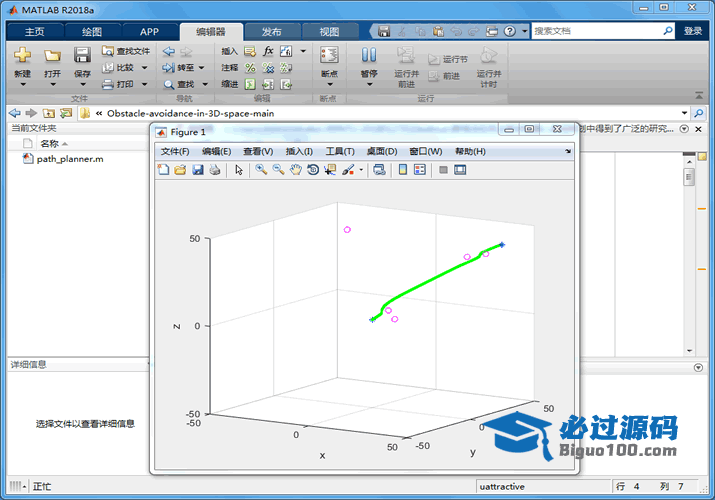
Task: Open Figure 1 窗口(W) menu
Action: pos(425,151)
